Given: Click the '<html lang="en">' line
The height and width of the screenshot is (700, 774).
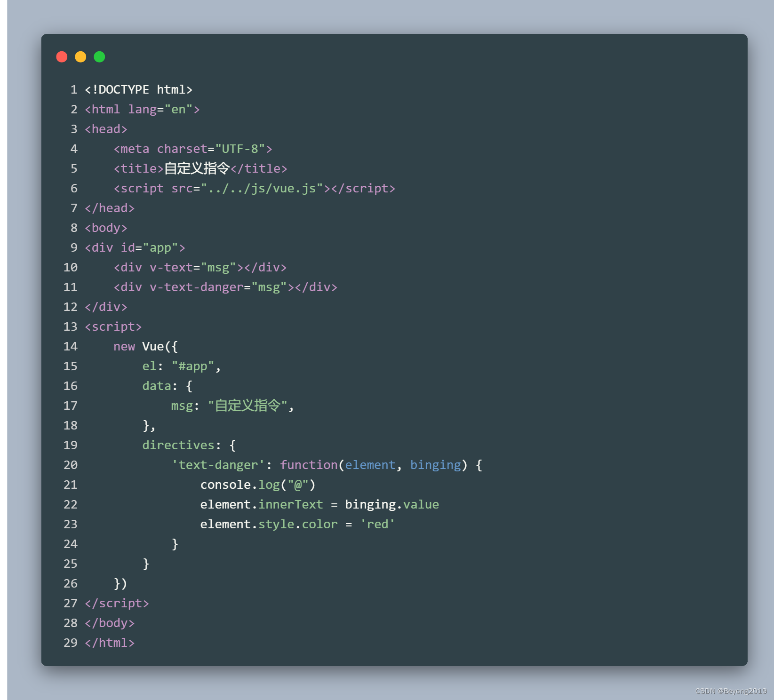Looking at the screenshot, I should pos(142,109).
